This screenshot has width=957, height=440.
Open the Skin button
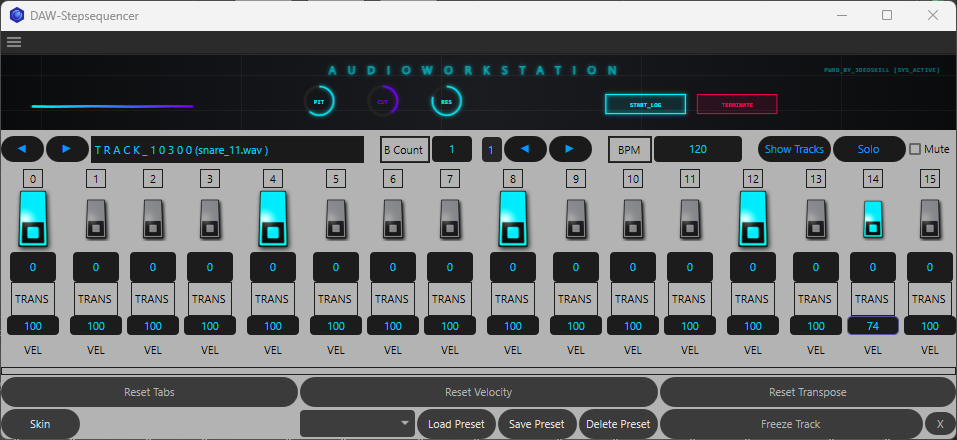(x=40, y=424)
